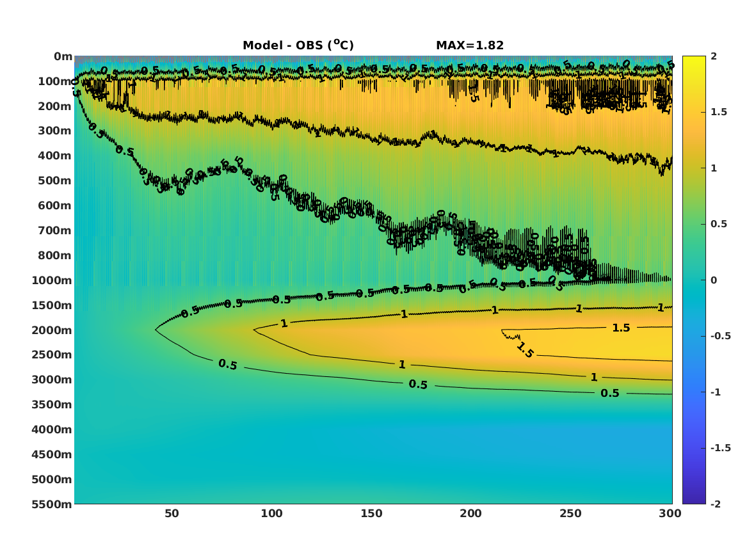Click the colorbar tick label "-1"
Screen dimensions: 747x560
tap(715, 392)
